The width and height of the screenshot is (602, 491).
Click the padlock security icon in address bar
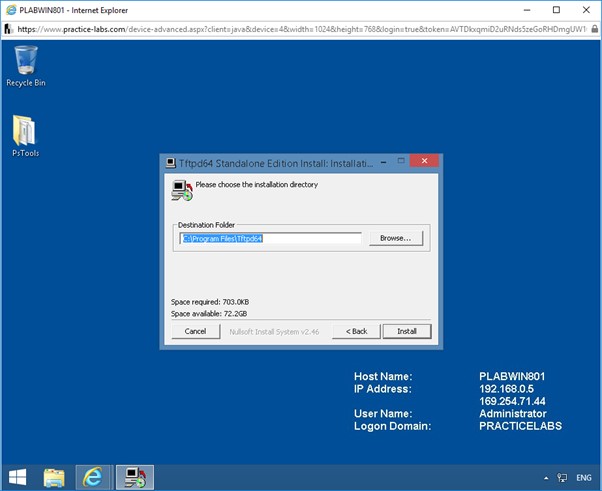[594, 29]
